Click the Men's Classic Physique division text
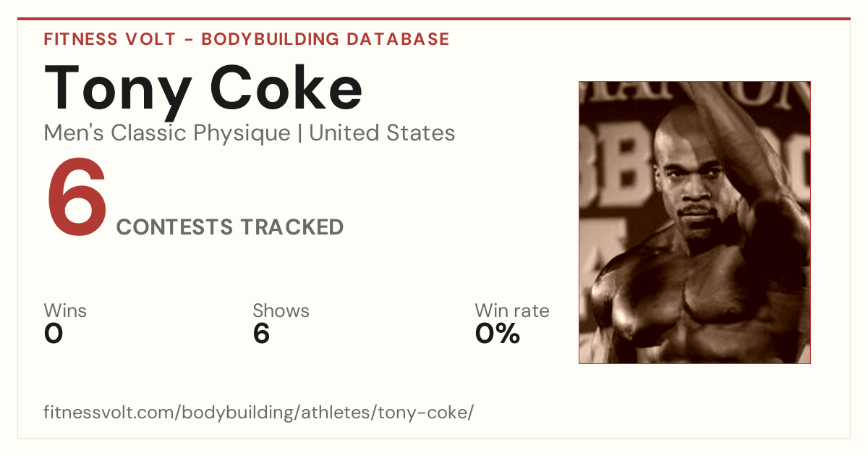Screen dimensions: 868x456 point(168,133)
